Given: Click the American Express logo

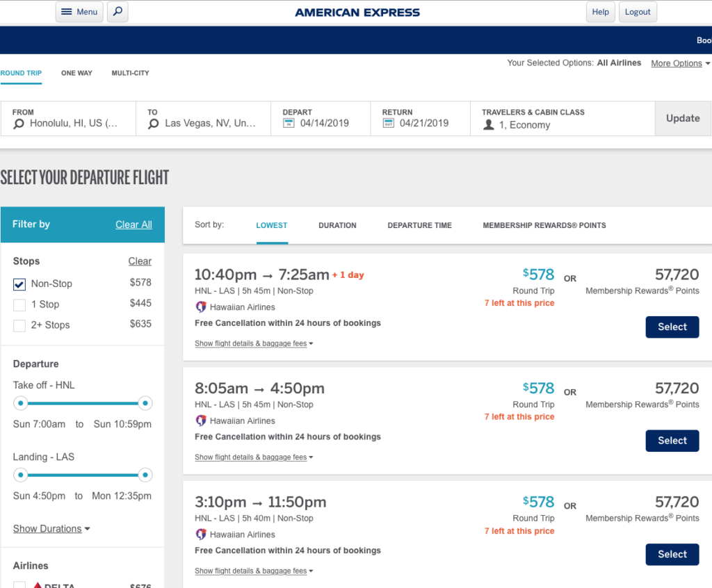Looking at the screenshot, I should [357, 13].
